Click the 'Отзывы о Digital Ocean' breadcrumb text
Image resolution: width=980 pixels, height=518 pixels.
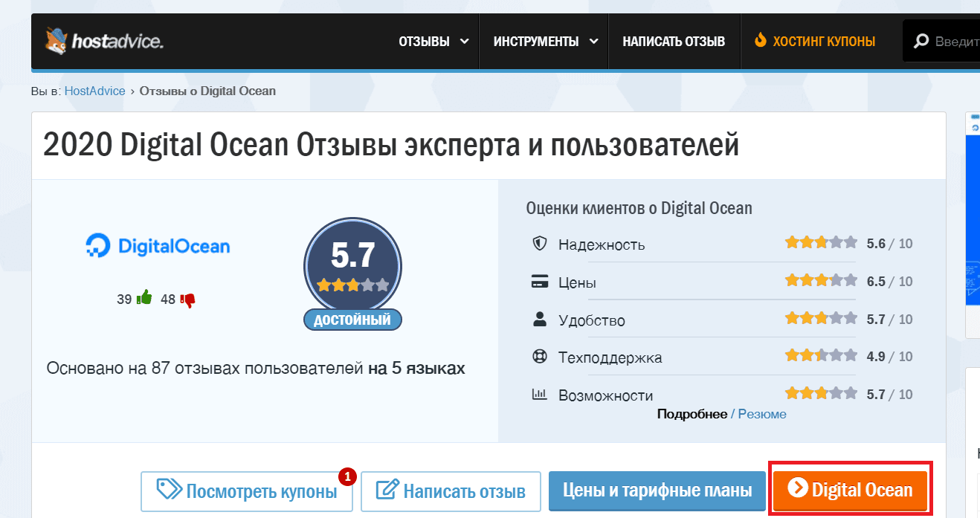tap(207, 91)
